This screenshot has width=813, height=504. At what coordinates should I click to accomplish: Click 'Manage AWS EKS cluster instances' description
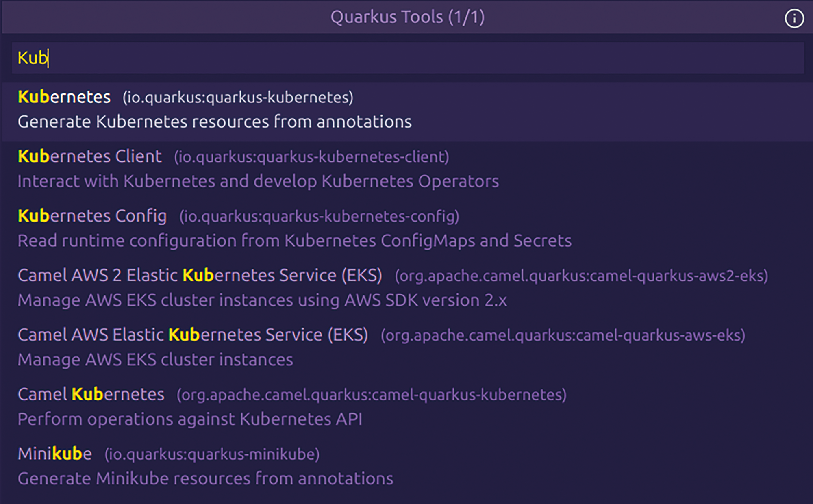(155, 360)
